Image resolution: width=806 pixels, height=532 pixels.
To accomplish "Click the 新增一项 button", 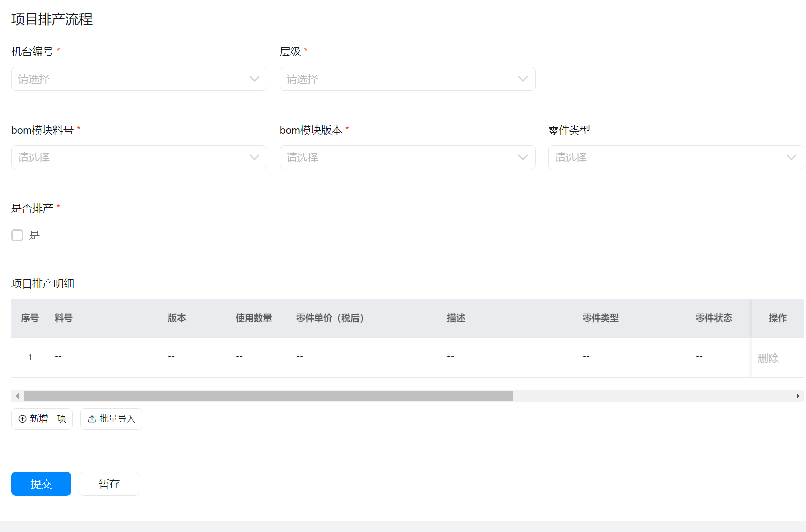I will [42, 419].
